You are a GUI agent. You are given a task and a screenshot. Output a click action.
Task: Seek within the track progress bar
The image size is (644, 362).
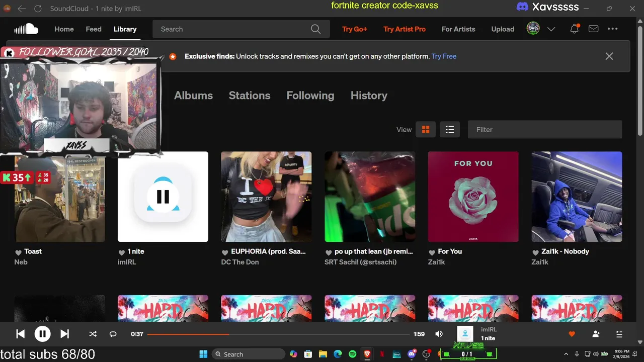click(278, 334)
